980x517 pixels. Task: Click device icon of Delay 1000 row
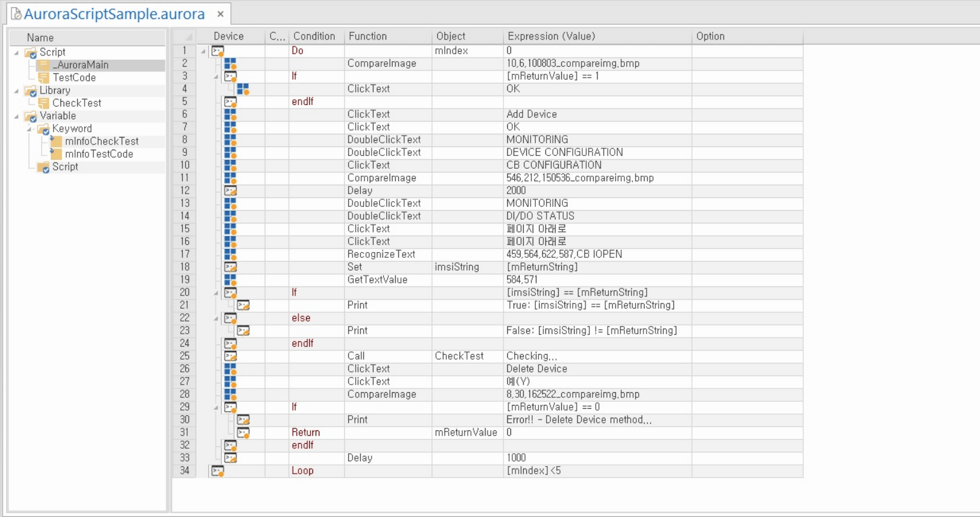(x=230, y=458)
